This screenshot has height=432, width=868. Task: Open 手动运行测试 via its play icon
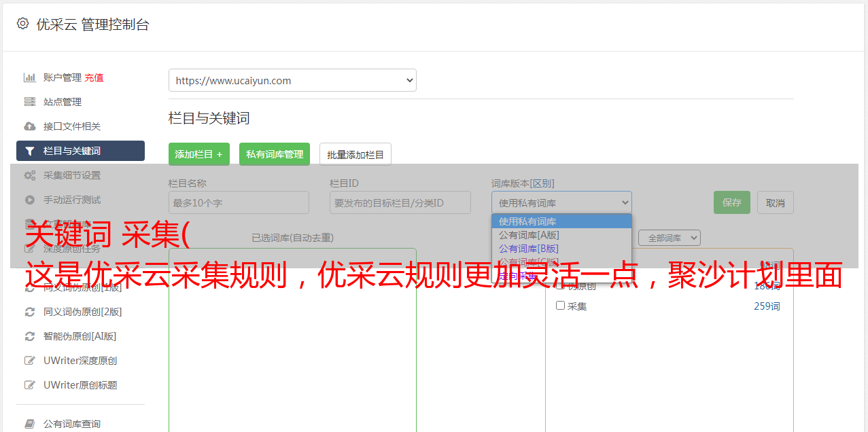[x=30, y=200]
